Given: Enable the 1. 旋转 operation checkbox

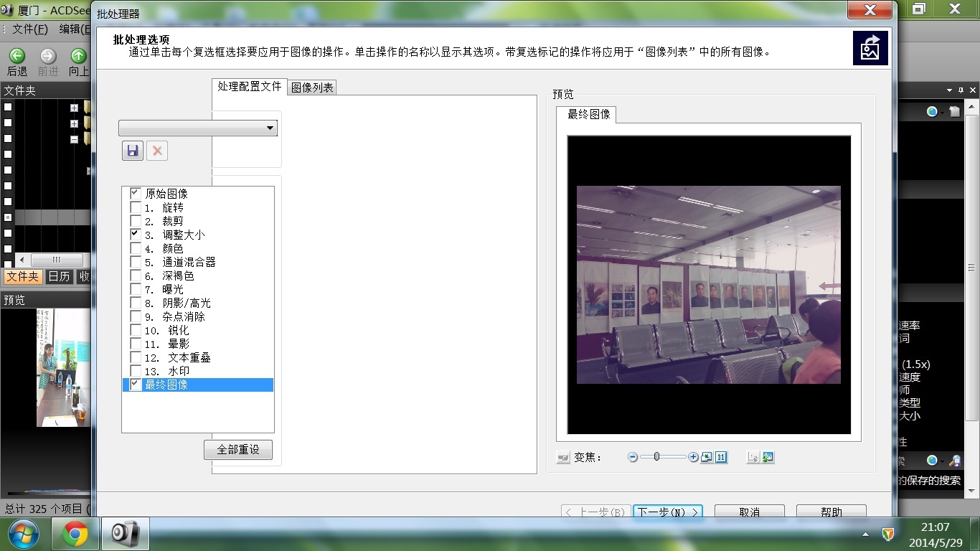Looking at the screenshot, I should pos(136,207).
